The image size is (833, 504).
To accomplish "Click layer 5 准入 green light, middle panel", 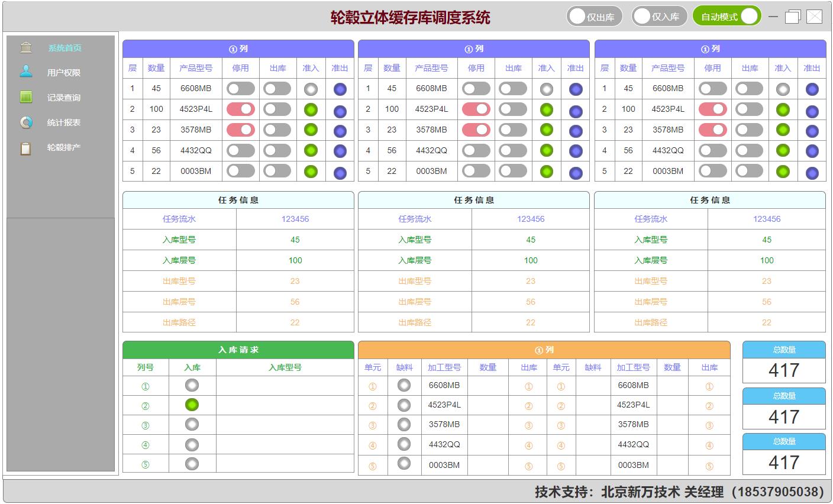I will (547, 172).
